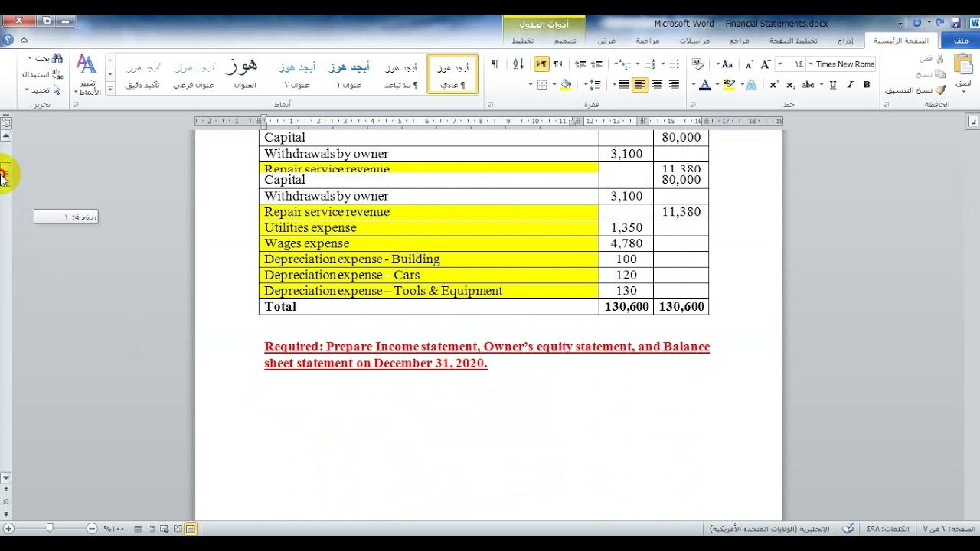
Task: Select the highlighted Align Left button
Action: (x=640, y=85)
